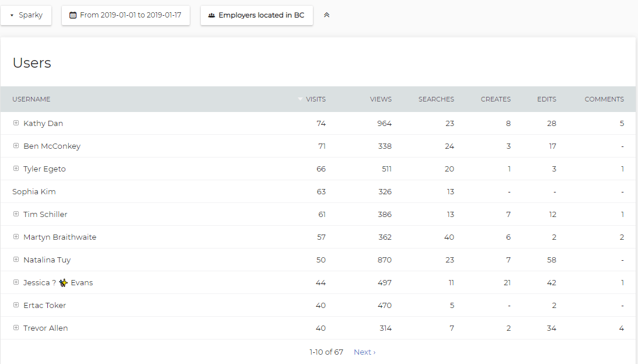Expand the Martyn Braithwaite row
The width and height of the screenshot is (638, 364).
(x=16, y=237)
